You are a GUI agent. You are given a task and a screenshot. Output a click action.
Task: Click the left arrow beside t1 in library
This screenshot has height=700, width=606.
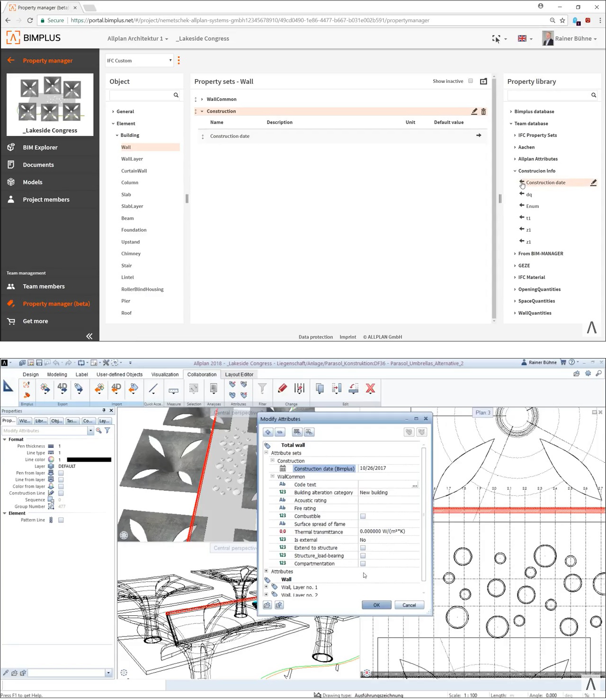click(522, 217)
